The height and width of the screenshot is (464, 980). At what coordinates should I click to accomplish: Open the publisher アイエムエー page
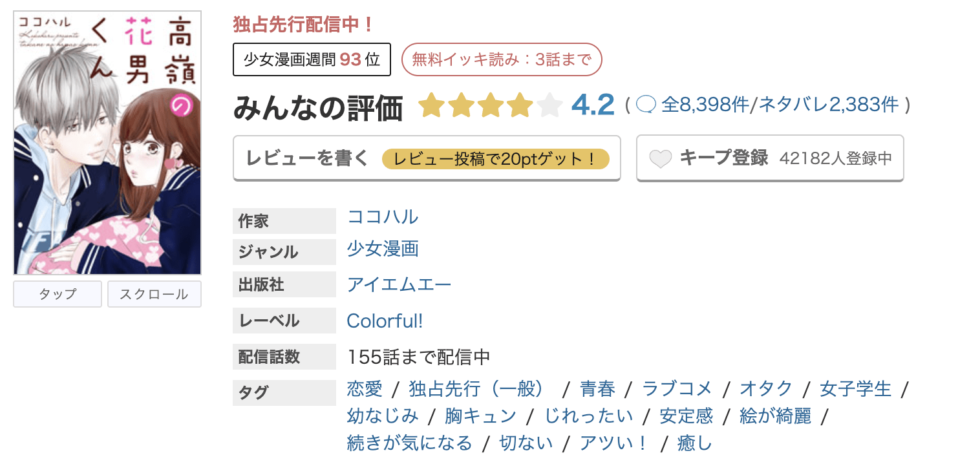399,284
